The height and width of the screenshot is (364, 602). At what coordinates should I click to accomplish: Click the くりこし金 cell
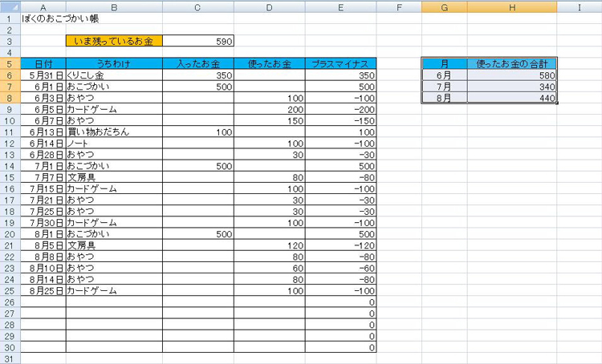pyautogui.click(x=114, y=75)
